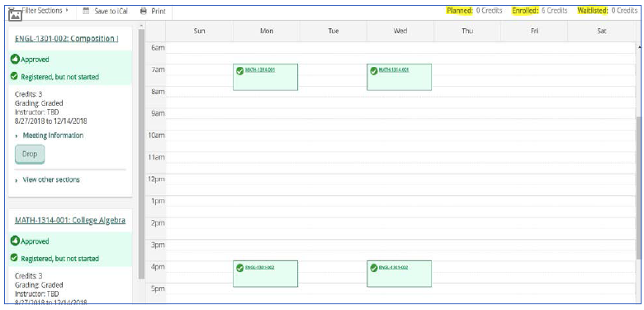Image resolution: width=644 pixels, height=310 pixels.
Task: Click the Registered checkmark icon under ENGL-1301-002
Action: [x=14, y=77]
